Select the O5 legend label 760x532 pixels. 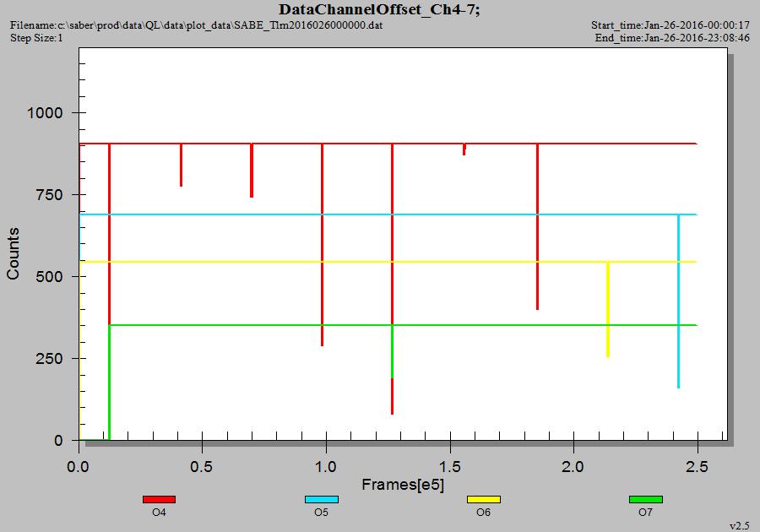pos(322,512)
